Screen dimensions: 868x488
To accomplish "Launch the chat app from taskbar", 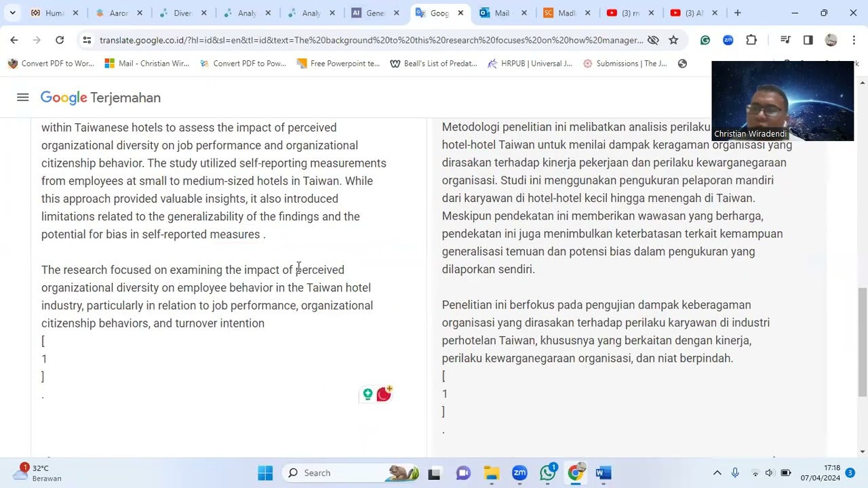I will [x=463, y=472].
